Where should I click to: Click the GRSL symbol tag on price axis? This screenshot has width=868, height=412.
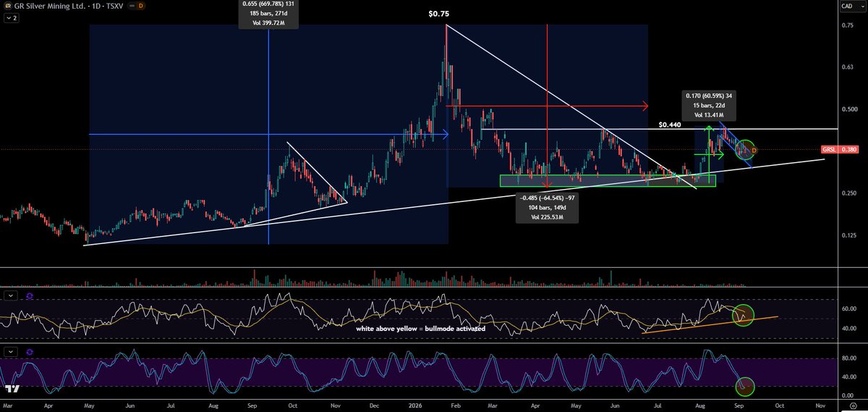coord(829,150)
